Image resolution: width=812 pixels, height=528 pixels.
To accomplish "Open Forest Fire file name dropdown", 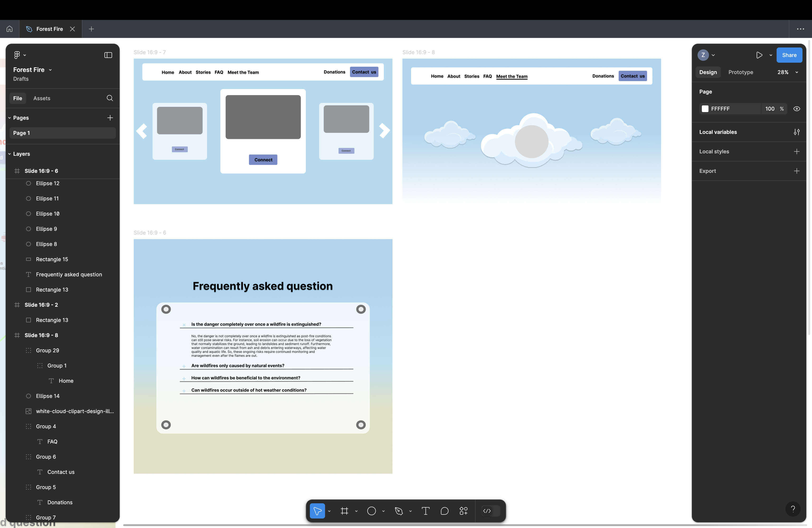I will [50, 70].
